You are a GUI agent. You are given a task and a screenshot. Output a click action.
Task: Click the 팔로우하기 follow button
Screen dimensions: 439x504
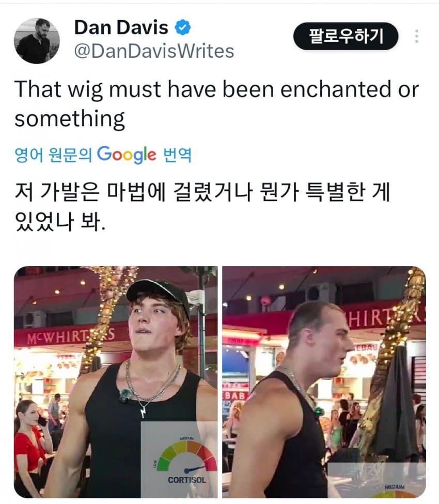346,36
